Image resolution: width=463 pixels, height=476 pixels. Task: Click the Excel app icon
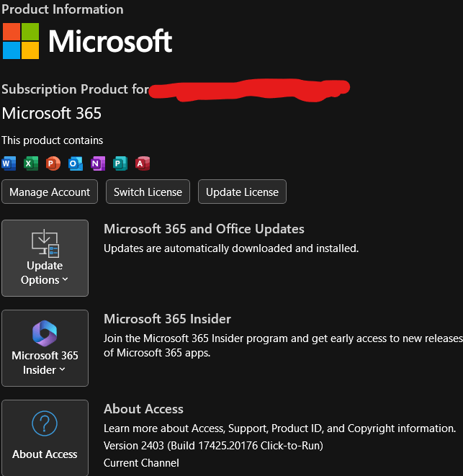pos(31,163)
